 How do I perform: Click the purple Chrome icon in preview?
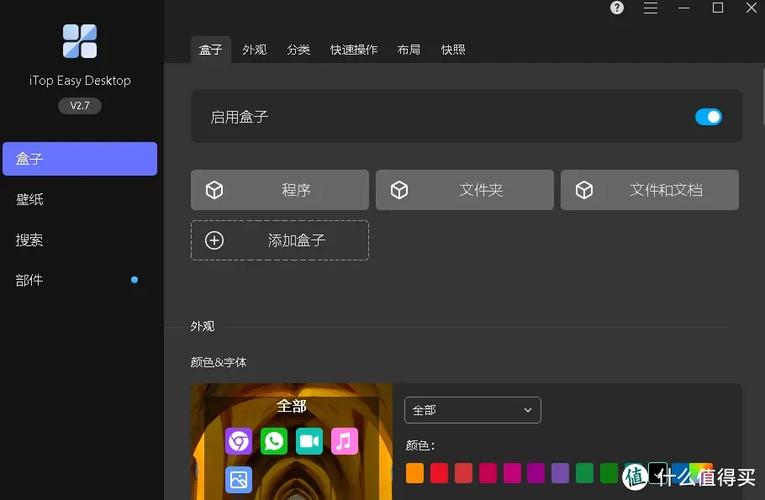point(239,441)
